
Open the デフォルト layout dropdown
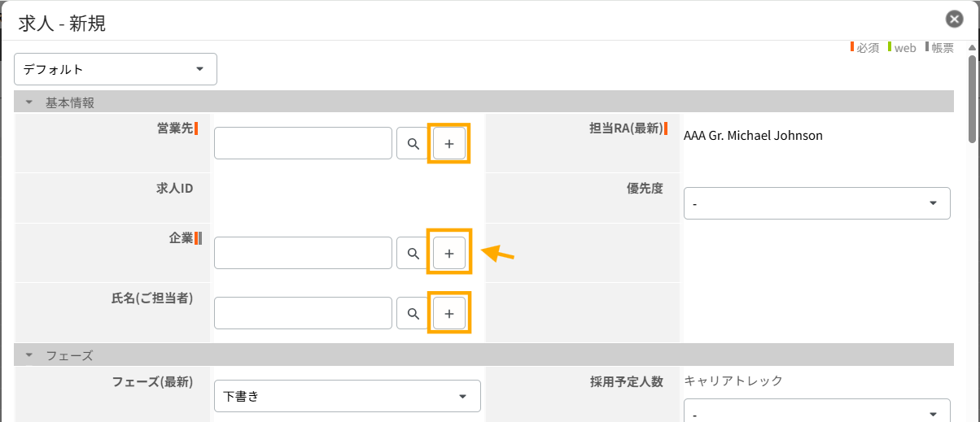tap(116, 69)
